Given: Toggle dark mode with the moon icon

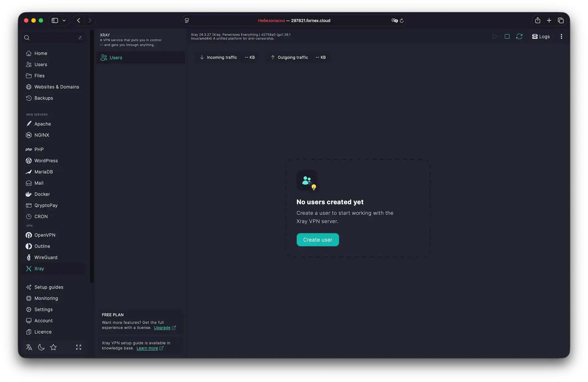Looking at the screenshot, I should pyautogui.click(x=41, y=347).
